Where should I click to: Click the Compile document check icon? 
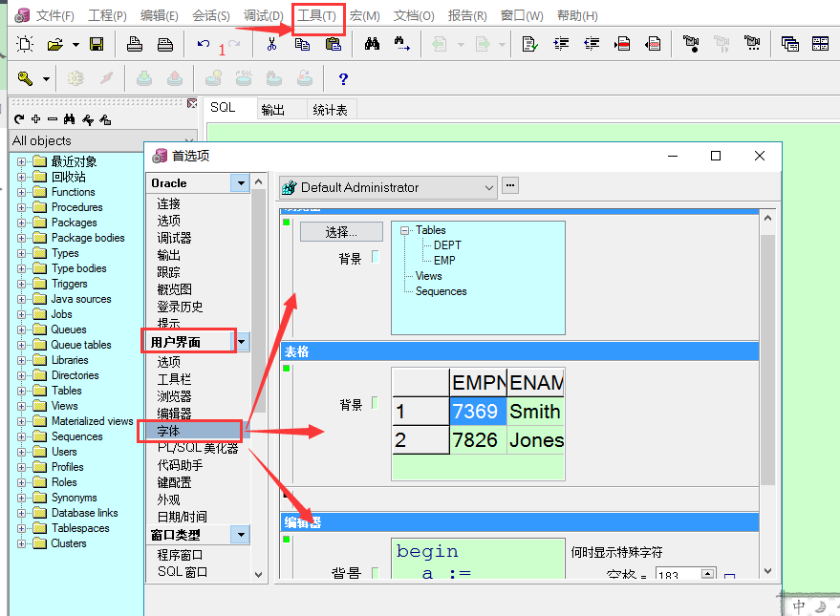[x=529, y=44]
